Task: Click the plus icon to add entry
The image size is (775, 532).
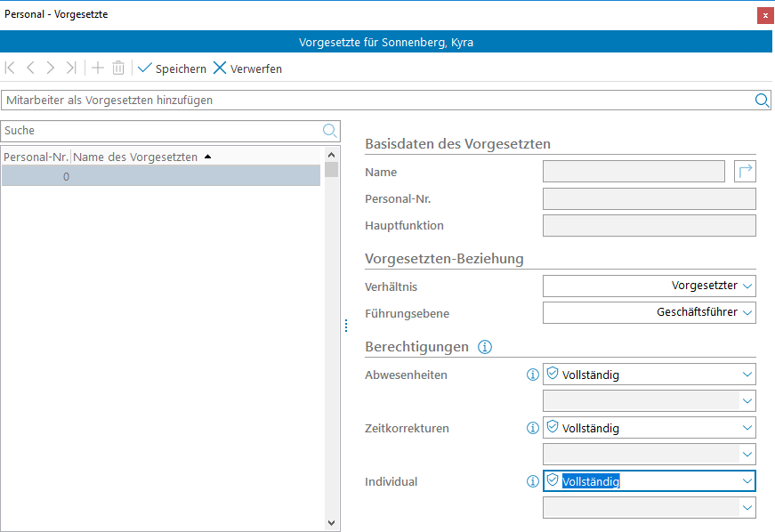Action: pos(98,69)
